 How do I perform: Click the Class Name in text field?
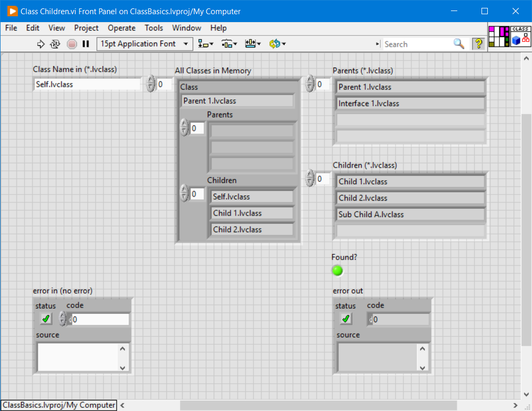pos(87,85)
